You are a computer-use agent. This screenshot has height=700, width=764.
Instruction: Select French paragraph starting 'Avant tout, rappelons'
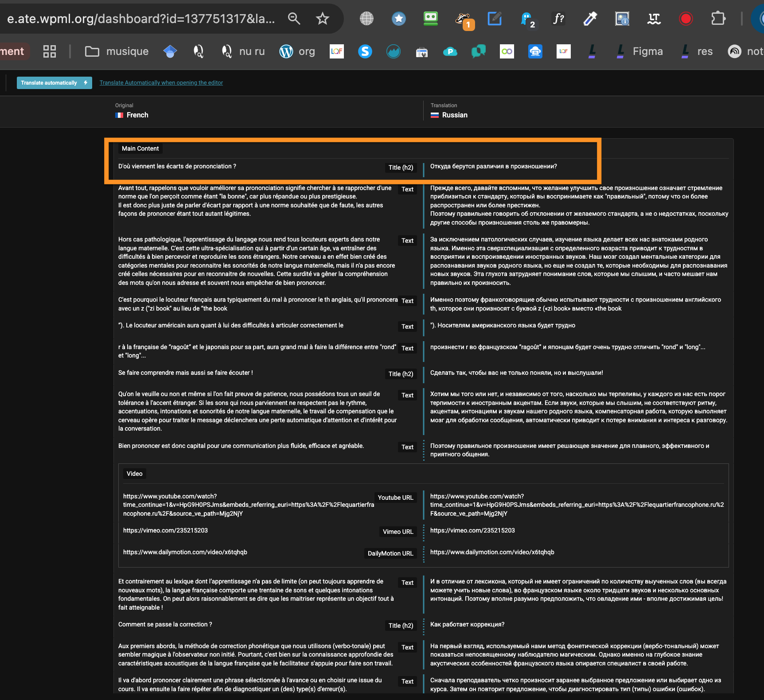point(255,201)
